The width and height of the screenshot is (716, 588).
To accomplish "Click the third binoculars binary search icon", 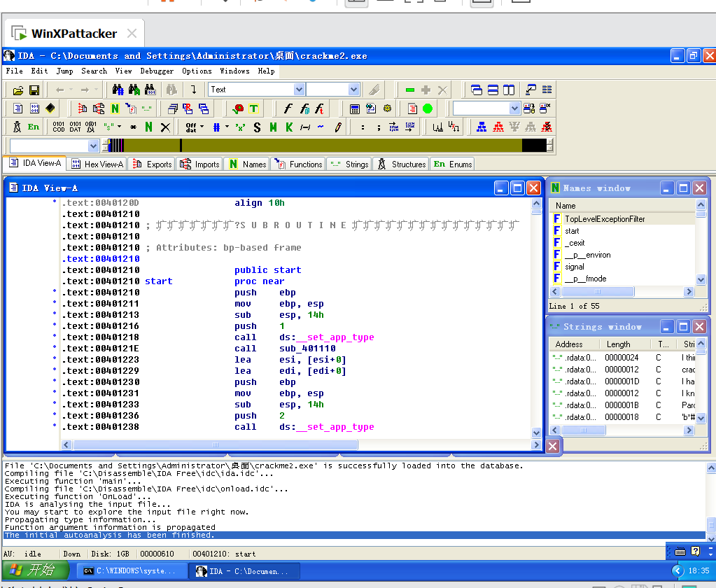I will (x=150, y=90).
